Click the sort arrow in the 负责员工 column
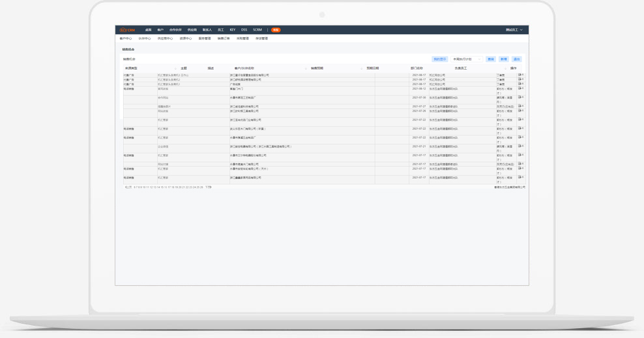The height and width of the screenshot is (338, 644). tap(505, 69)
